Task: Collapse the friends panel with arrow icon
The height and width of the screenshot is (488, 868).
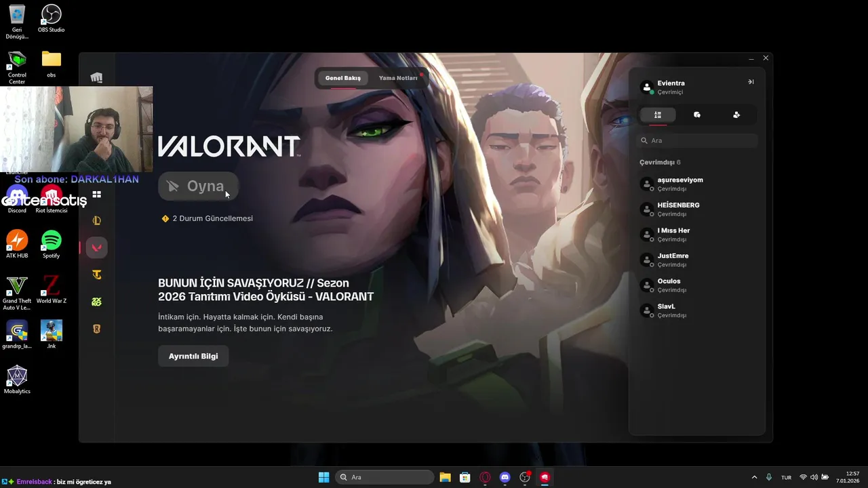Action: (x=751, y=82)
